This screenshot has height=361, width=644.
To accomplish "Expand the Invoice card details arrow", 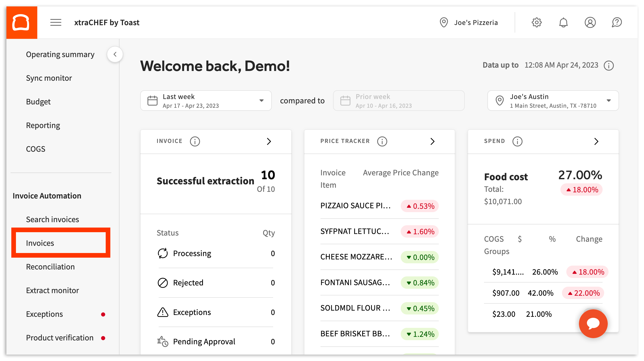I will 269,141.
